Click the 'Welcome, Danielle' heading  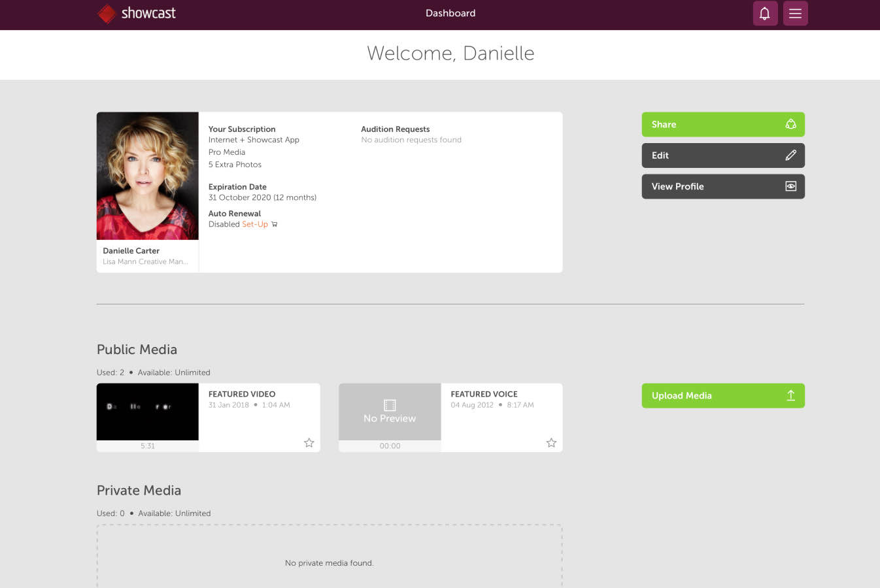point(450,54)
